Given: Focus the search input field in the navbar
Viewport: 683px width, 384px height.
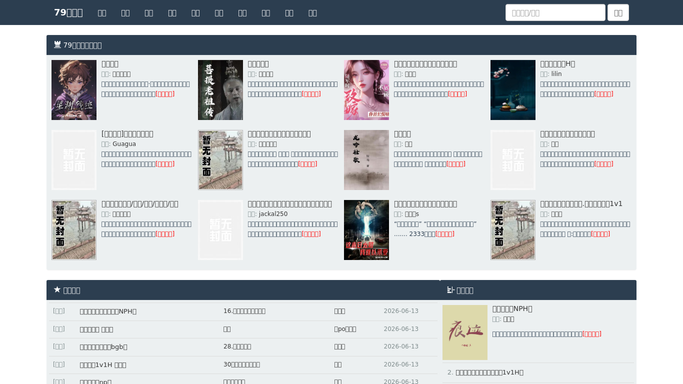Looking at the screenshot, I should point(555,13).
